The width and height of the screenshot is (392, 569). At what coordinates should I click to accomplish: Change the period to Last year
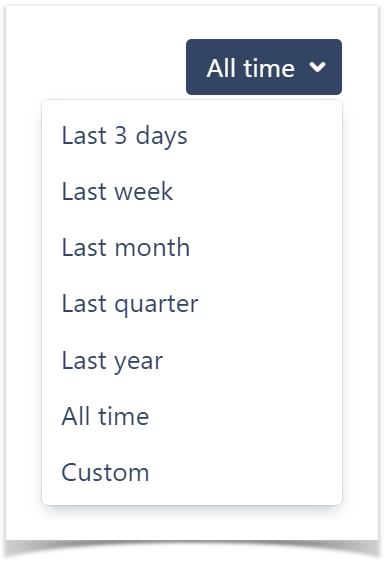click(x=192, y=360)
